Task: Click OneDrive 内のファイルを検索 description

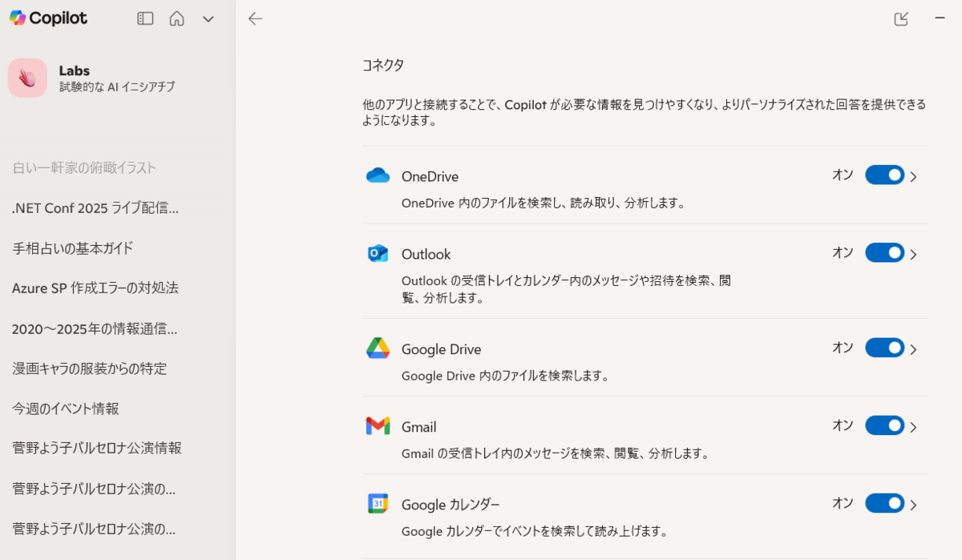Action: pos(544,203)
